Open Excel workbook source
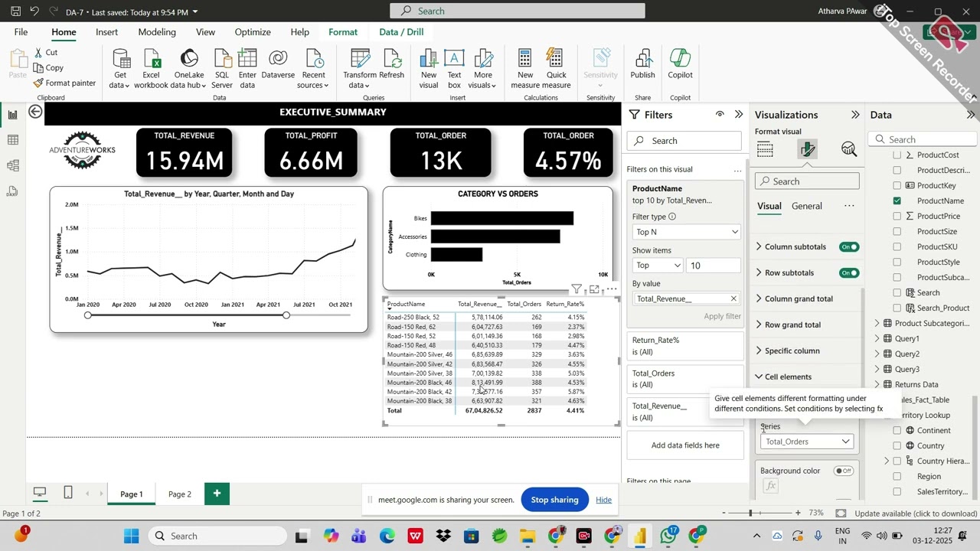 [151, 68]
